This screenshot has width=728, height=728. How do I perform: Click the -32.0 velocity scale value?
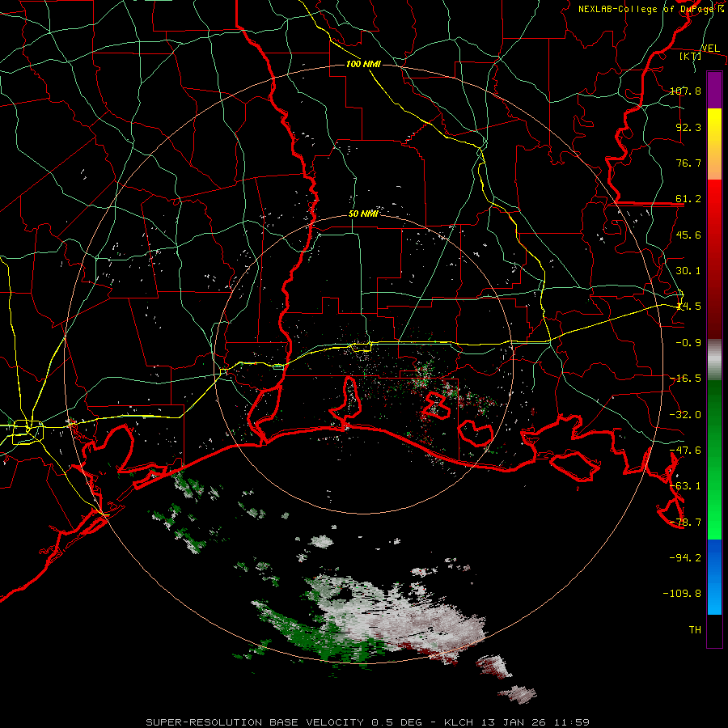pyautogui.click(x=685, y=415)
